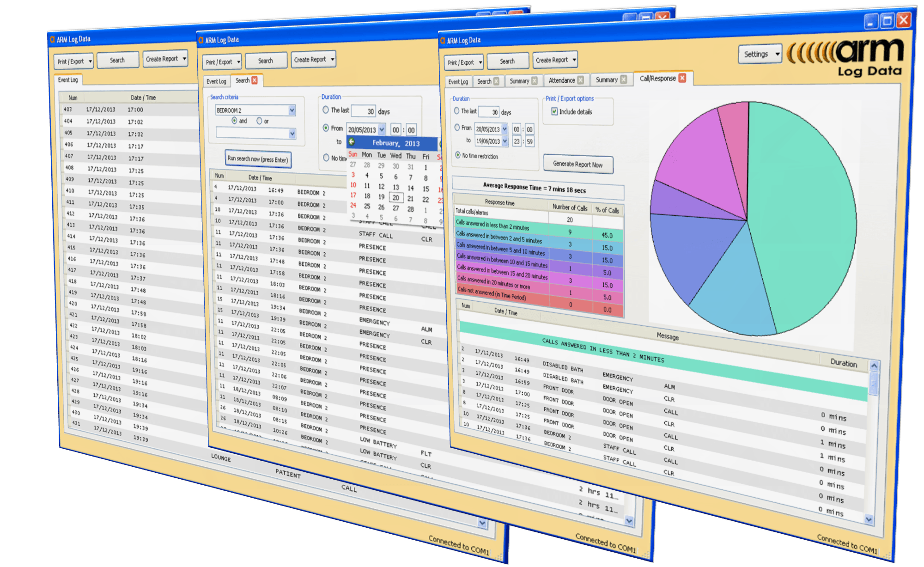The width and height of the screenshot is (924, 567).
Task: Switch to the Attendance tab
Action: click(x=561, y=80)
